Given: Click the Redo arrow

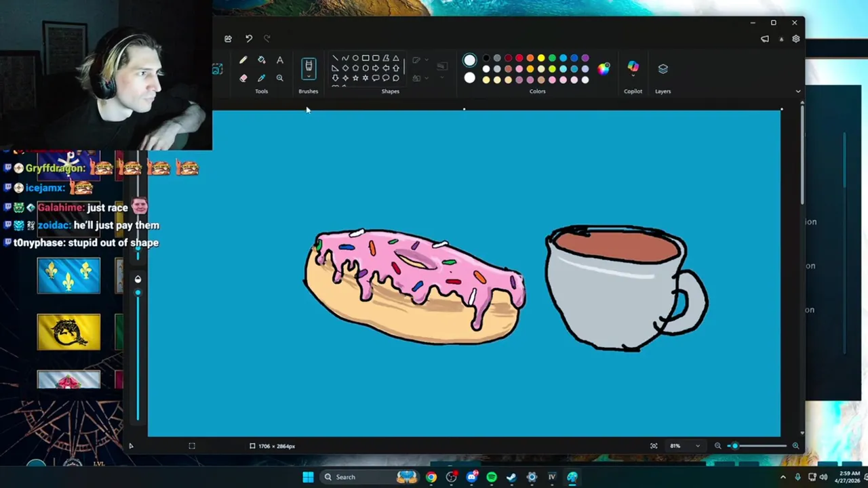Looking at the screenshot, I should [267, 39].
